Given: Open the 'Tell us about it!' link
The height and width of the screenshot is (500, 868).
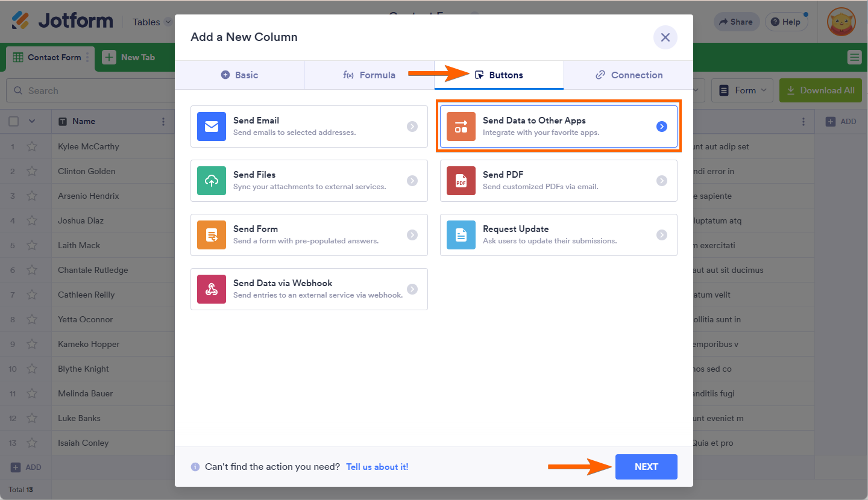Looking at the screenshot, I should point(377,467).
